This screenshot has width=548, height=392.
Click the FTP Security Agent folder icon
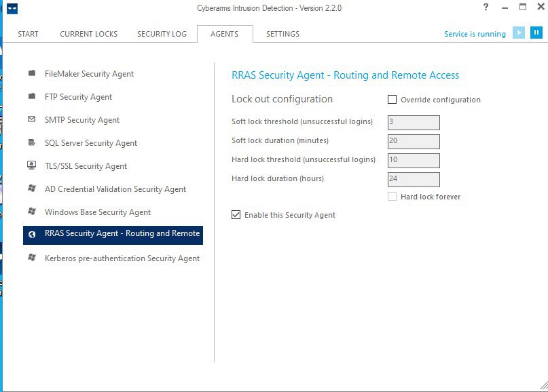(x=32, y=96)
